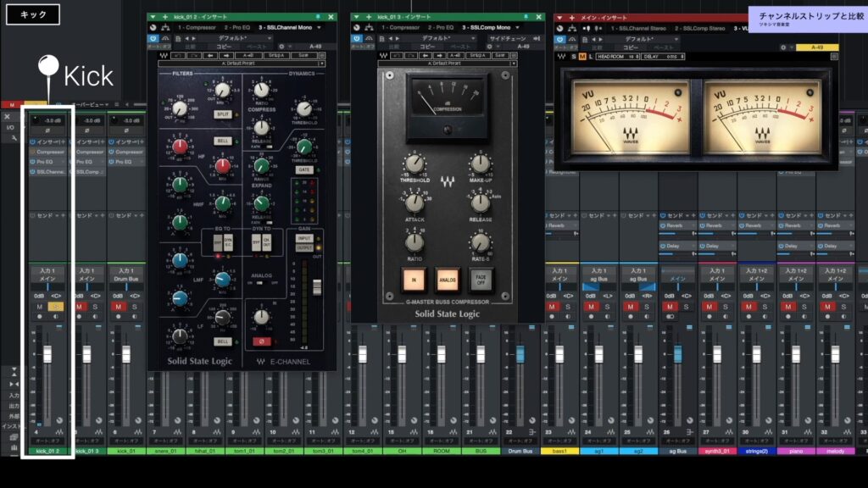Click the kick_01 2 channel volume fader
The image size is (868, 488).
pos(47,354)
